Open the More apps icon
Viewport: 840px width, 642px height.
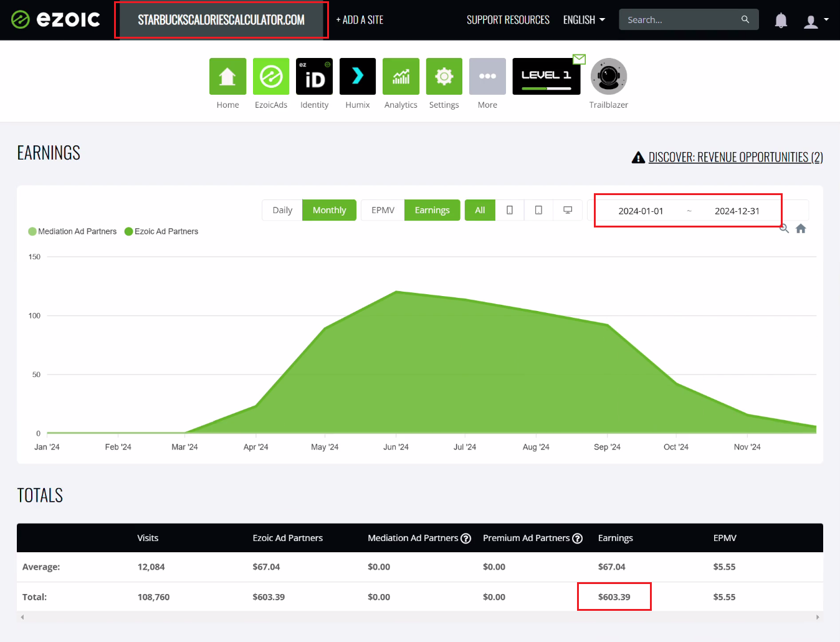pos(487,76)
